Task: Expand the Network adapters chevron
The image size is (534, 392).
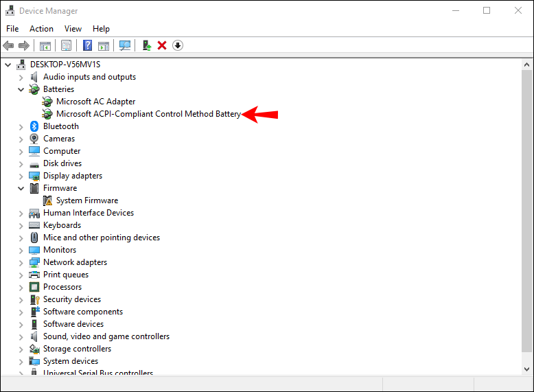Action: (21, 263)
